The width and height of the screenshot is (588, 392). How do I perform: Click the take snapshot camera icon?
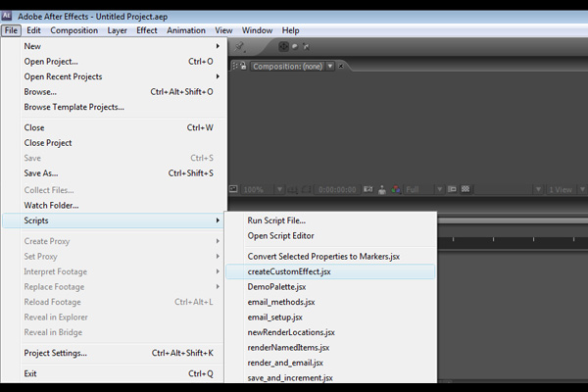368,189
